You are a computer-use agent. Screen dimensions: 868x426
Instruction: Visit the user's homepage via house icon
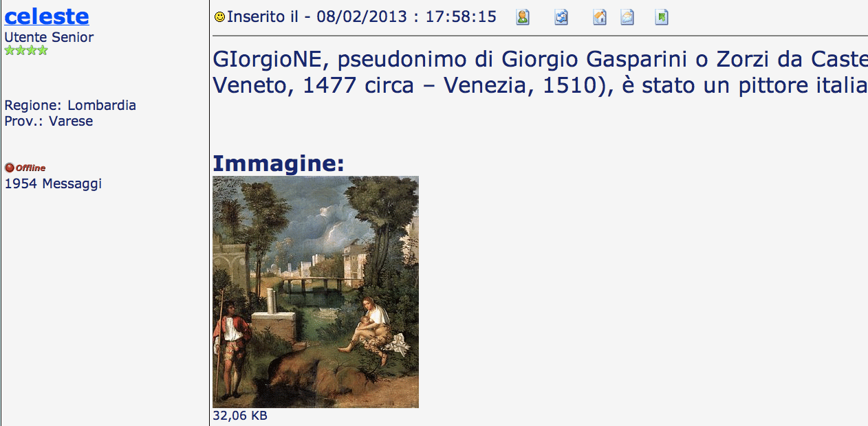point(600,17)
